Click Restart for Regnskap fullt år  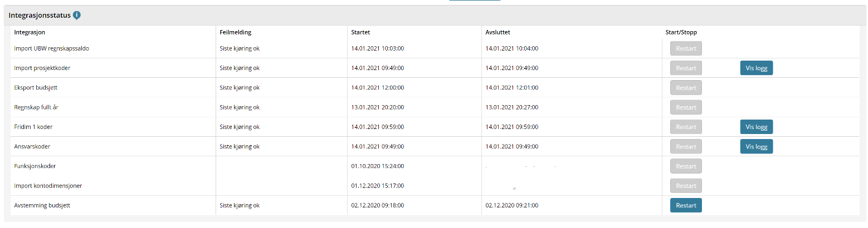[686, 107]
